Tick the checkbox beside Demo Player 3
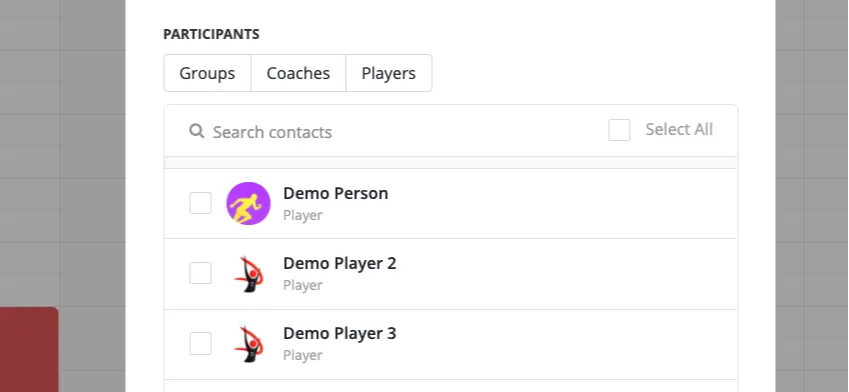Image resolution: width=849 pixels, height=392 pixels. pyautogui.click(x=200, y=343)
